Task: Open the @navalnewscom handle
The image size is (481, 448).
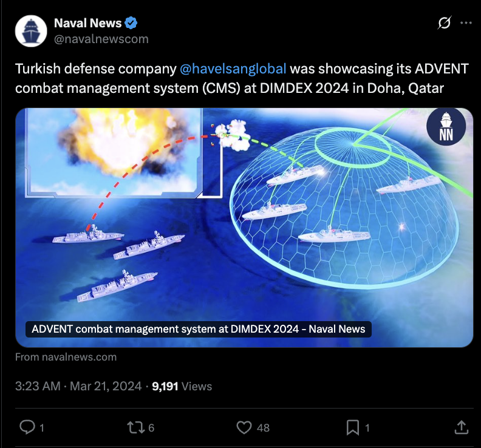Action: coord(101,39)
